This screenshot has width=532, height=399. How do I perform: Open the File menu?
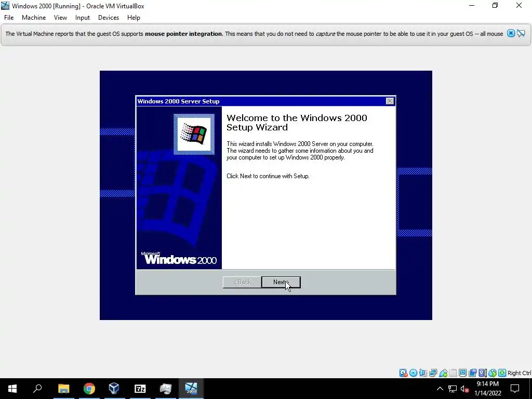(x=9, y=18)
